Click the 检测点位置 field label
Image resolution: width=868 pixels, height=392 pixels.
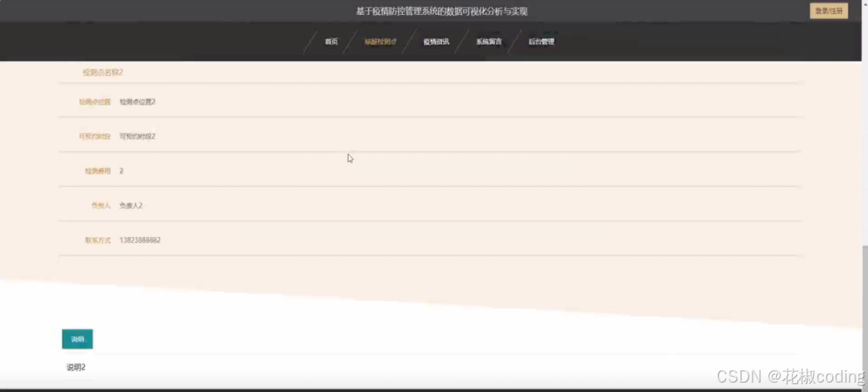[x=95, y=102]
